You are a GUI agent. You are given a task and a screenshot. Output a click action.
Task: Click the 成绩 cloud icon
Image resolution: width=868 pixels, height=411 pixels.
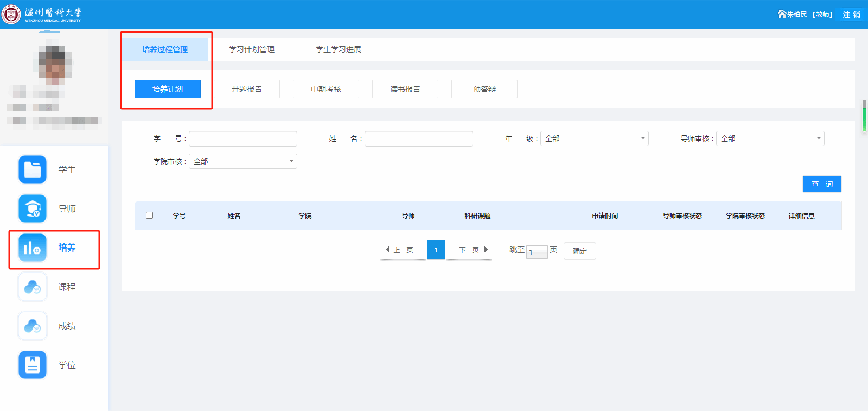33,326
